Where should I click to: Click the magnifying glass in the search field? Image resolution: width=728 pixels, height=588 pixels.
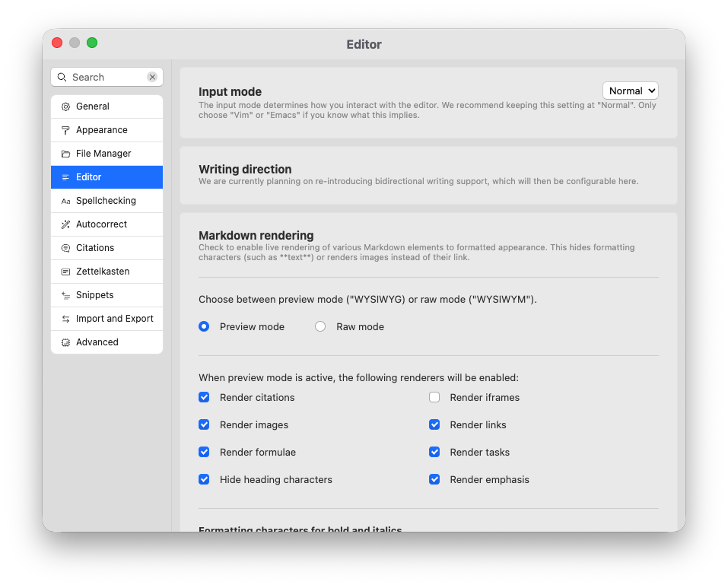click(x=62, y=77)
